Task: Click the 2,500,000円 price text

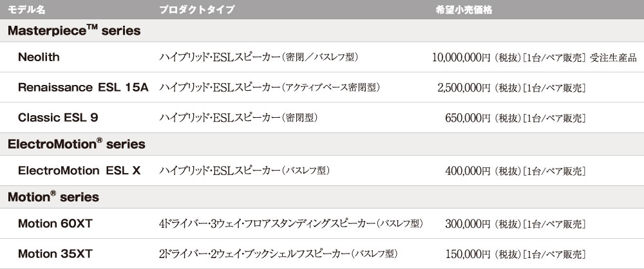Action: [x=464, y=88]
